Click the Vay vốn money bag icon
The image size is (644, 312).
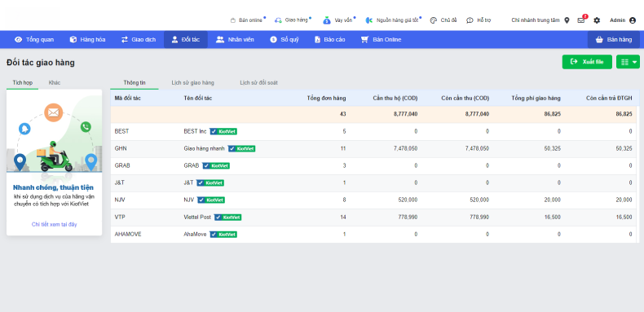coord(327,20)
